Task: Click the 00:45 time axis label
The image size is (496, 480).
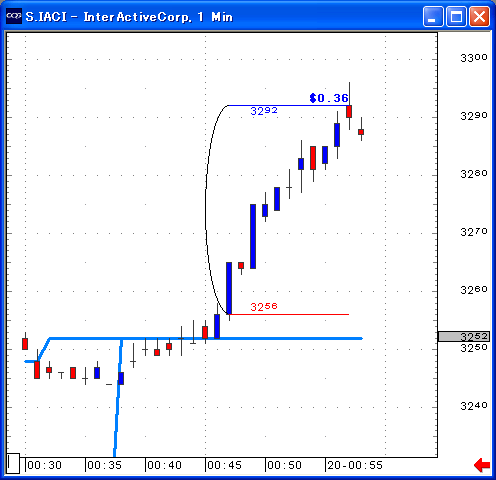Action: tap(224, 465)
